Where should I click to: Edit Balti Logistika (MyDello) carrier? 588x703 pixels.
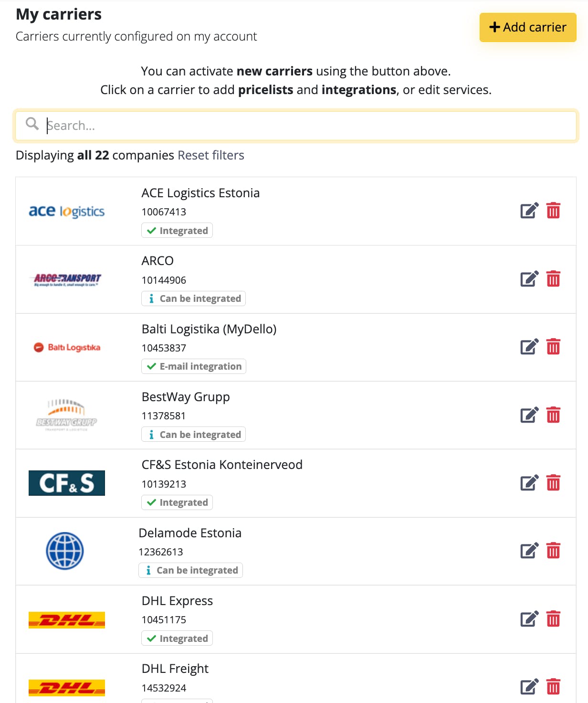pos(529,347)
